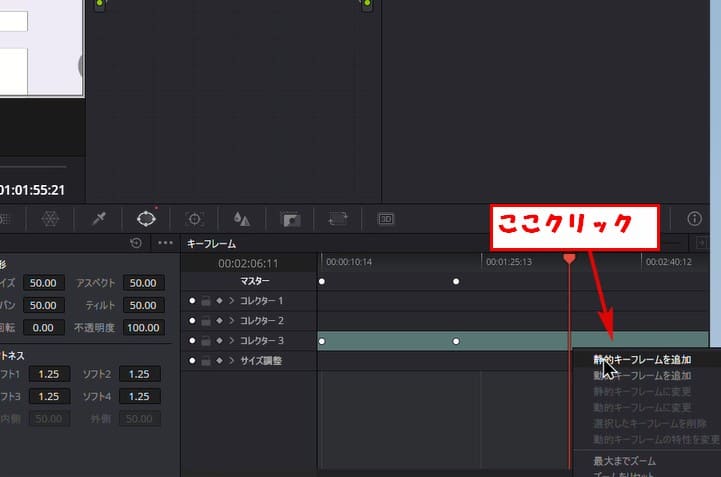Toggle the enable dot for サイズ調整 track
This screenshot has width=721, height=477.
click(x=192, y=360)
